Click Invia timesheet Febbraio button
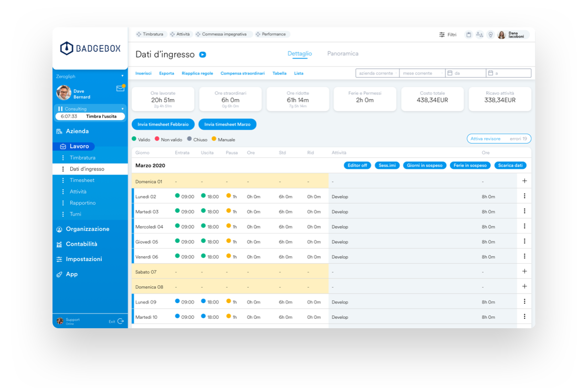Viewport: 588px width, 388px height. [163, 124]
